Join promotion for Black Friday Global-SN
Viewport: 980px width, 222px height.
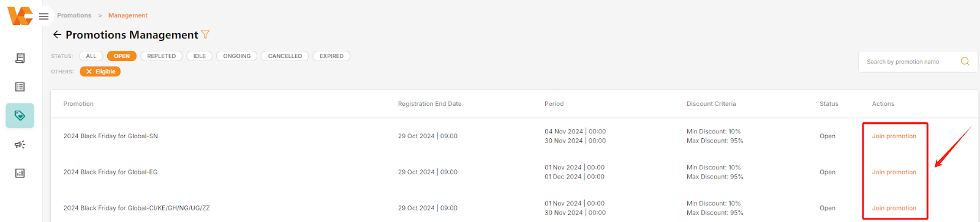tap(894, 136)
